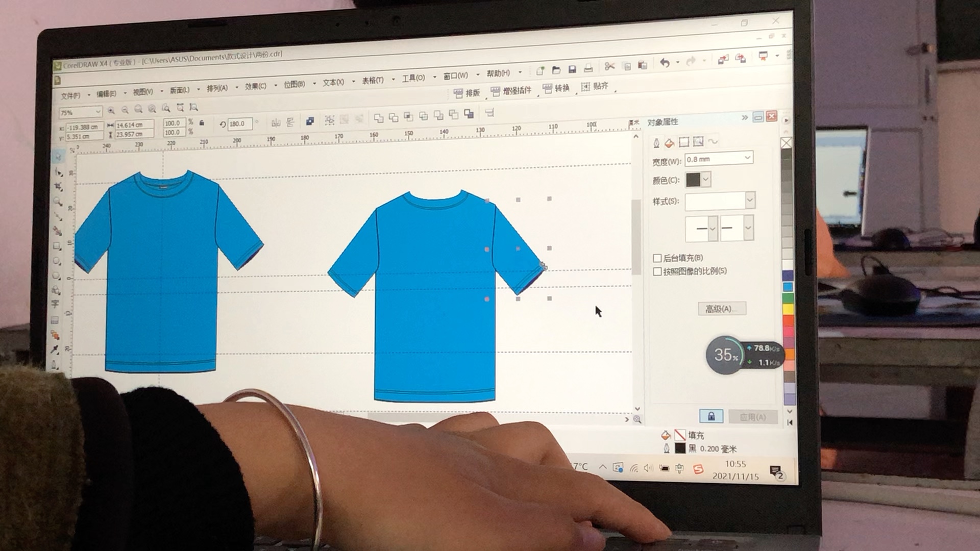Click the Weld shapes icon
Viewport: 980px width, 551px height.
click(379, 118)
